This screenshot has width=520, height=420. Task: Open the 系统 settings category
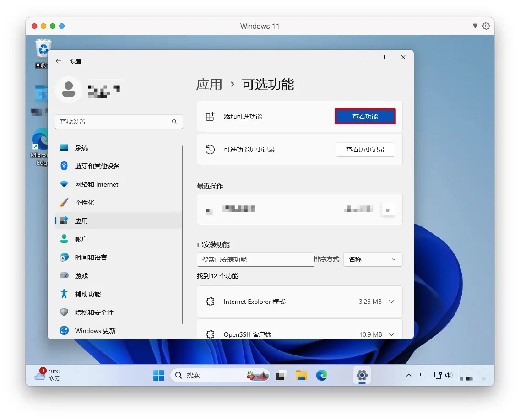coord(119,148)
